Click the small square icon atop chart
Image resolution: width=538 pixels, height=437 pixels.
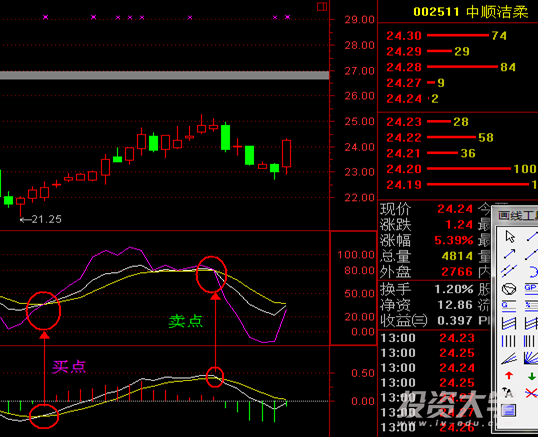coord(322,7)
